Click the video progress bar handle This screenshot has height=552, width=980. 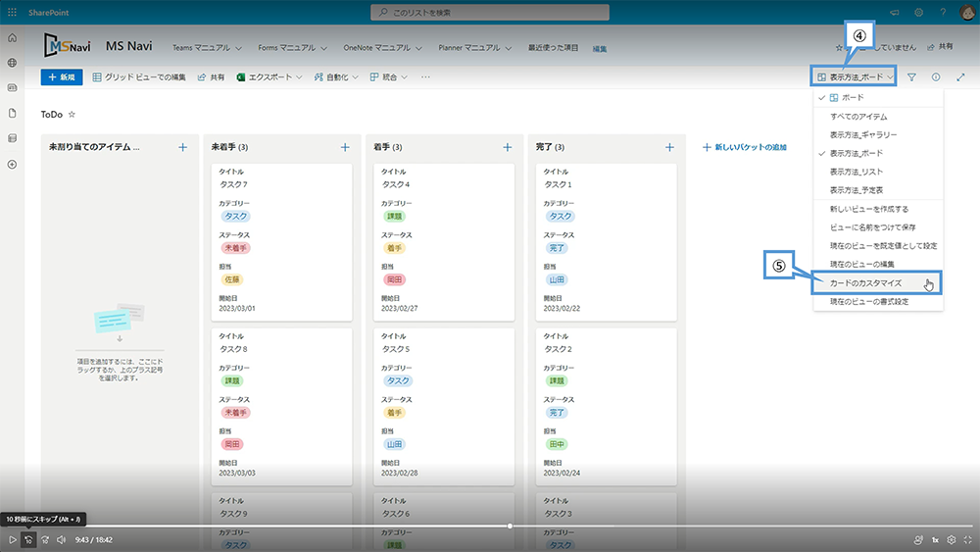pyautogui.click(x=510, y=527)
